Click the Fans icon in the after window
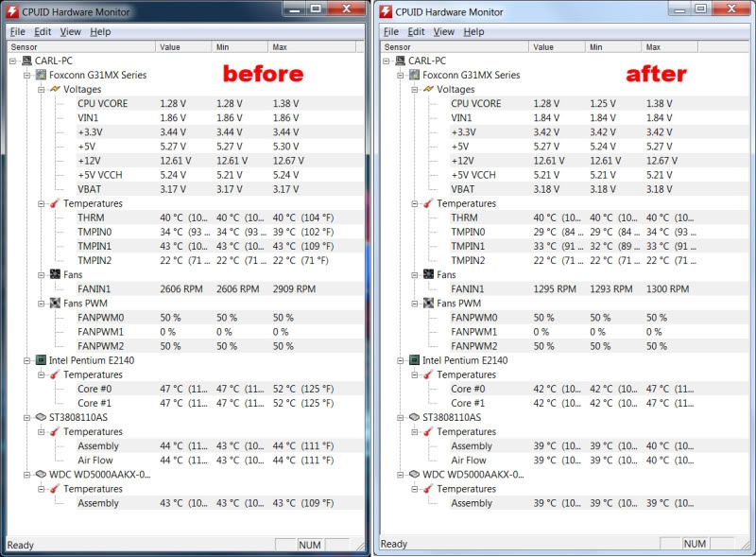Screen dimensions: 756x557 pos(427,275)
